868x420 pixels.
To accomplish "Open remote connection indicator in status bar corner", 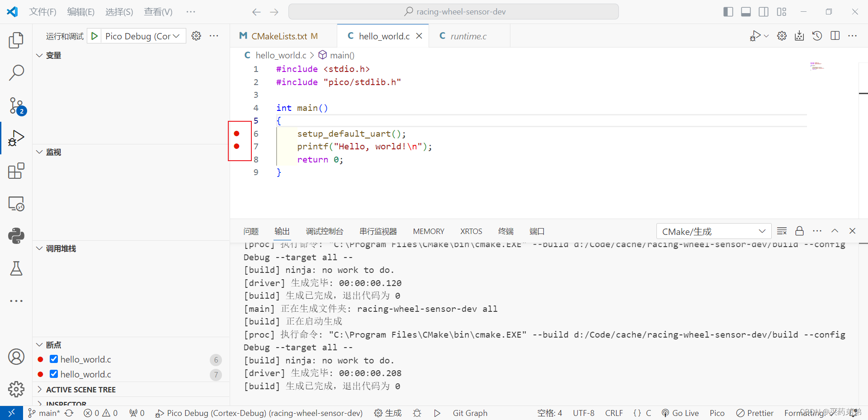I will 11,413.
